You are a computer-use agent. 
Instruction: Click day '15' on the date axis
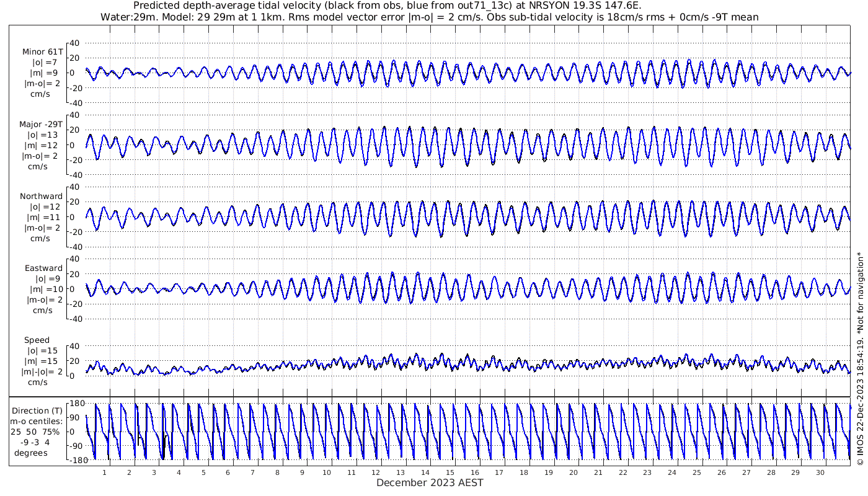click(450, 472)
